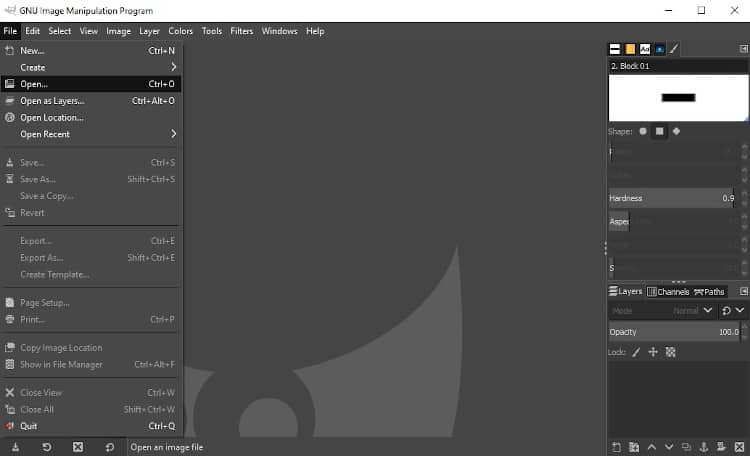The image size is (750, 456).
Task: Delete tool preset icon in bottom bar
Action: [x=78, y=447]
